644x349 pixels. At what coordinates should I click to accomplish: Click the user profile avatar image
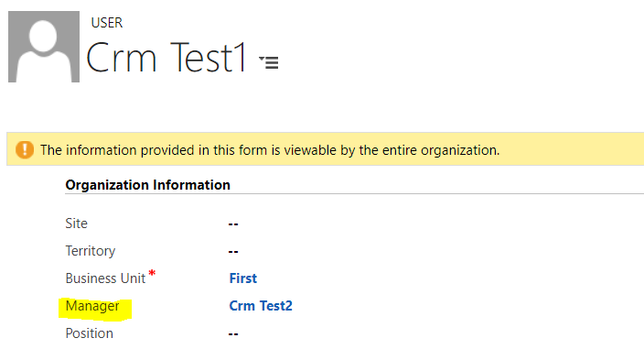point(44,47)
